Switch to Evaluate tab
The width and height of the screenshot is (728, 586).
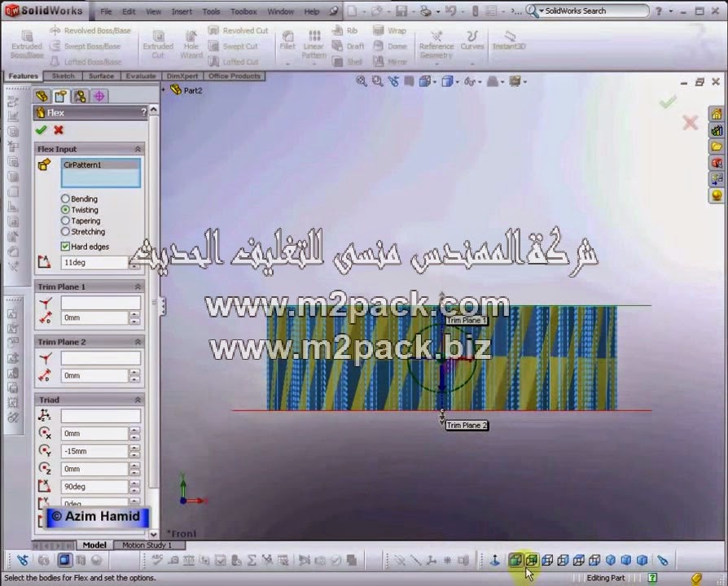pos(141,76)
